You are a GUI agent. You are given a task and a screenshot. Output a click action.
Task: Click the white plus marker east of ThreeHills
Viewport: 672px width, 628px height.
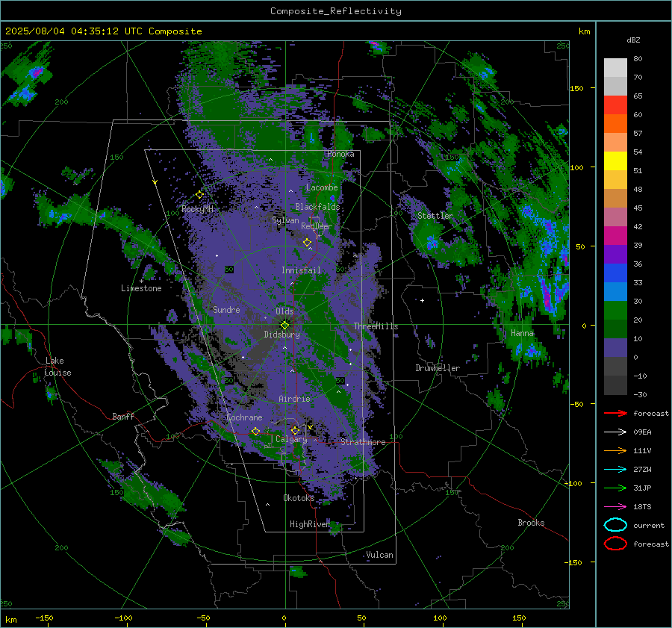click(422, 300)
